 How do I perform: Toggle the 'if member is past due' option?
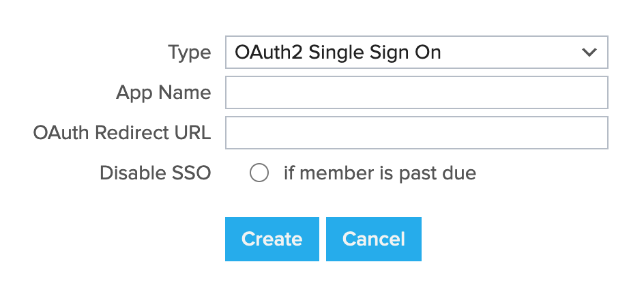(259, 173)
